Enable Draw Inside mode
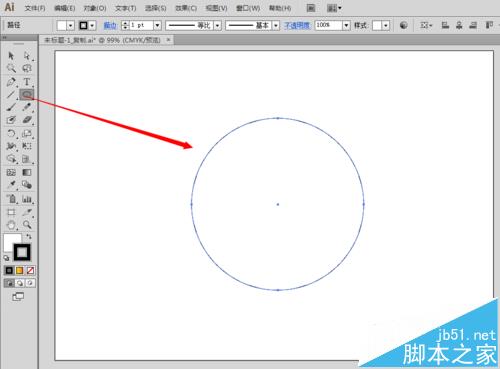Screen dimensions: 500x369 coord(30,283)
